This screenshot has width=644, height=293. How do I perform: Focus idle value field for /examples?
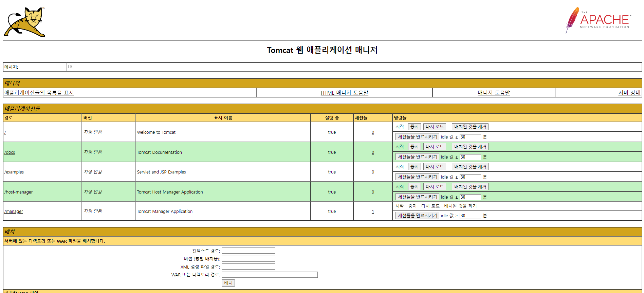point(470,177)
